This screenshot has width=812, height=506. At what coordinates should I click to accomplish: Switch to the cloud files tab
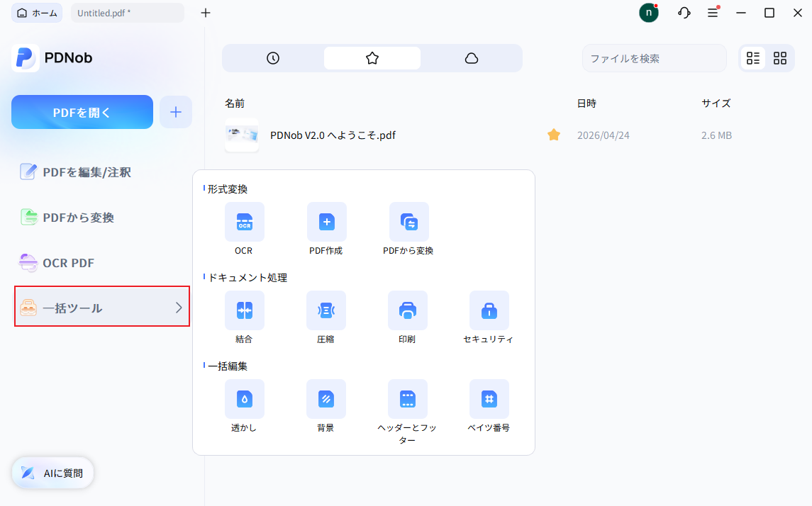coord(472,58)
